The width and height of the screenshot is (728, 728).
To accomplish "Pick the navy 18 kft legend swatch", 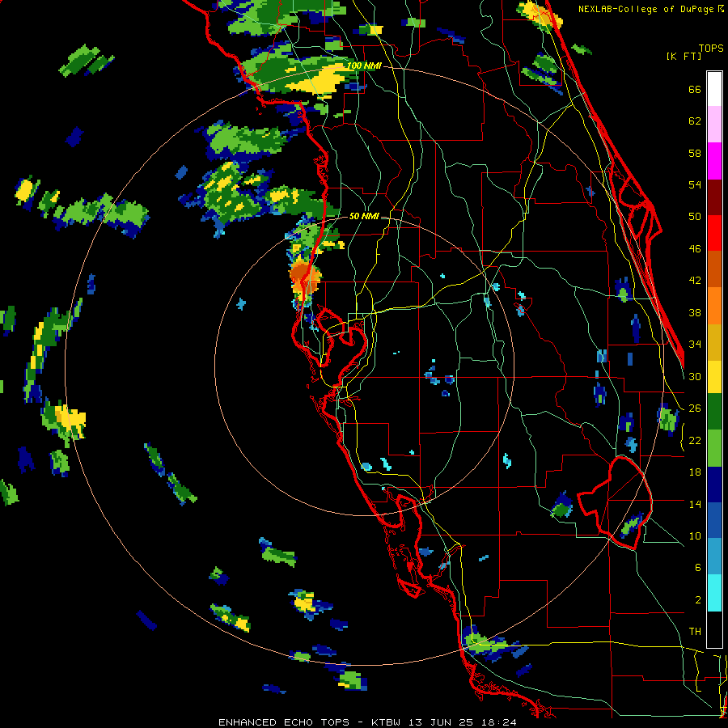I will pyautogui.click(x=714, y=485).
